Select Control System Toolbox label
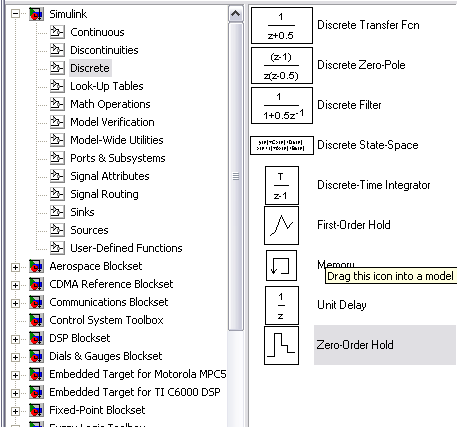 point(106,320)
